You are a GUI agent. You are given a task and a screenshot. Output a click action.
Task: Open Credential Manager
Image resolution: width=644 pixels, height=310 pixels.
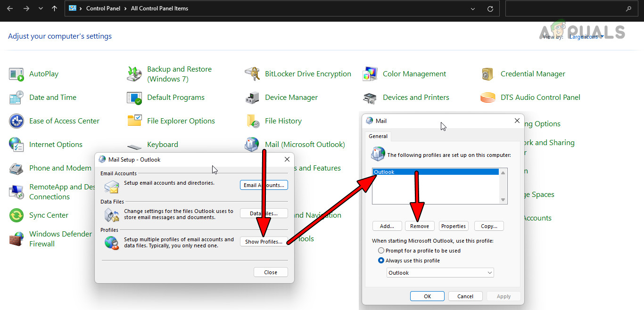click(x=532, y=73)
